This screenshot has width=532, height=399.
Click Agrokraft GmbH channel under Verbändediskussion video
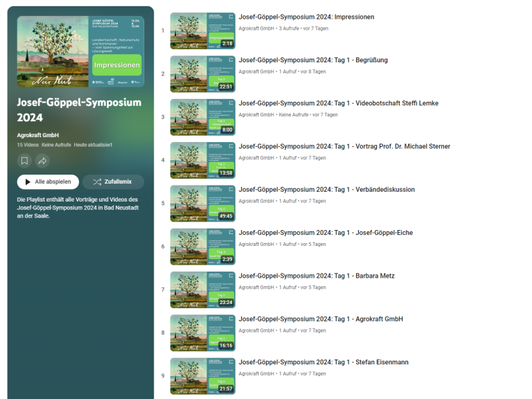click(256, 201)
